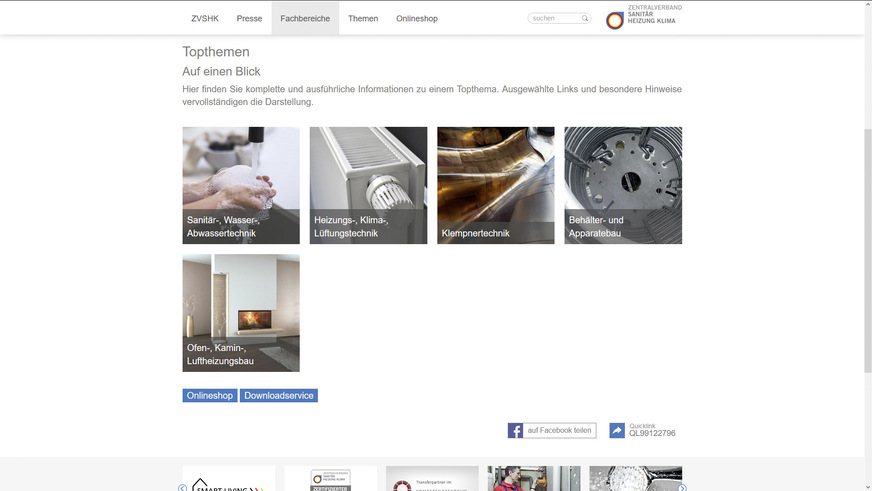Click the Quicklink arrow icon
This screenshot has height=491, width=872.
click(x=617, y=431)
